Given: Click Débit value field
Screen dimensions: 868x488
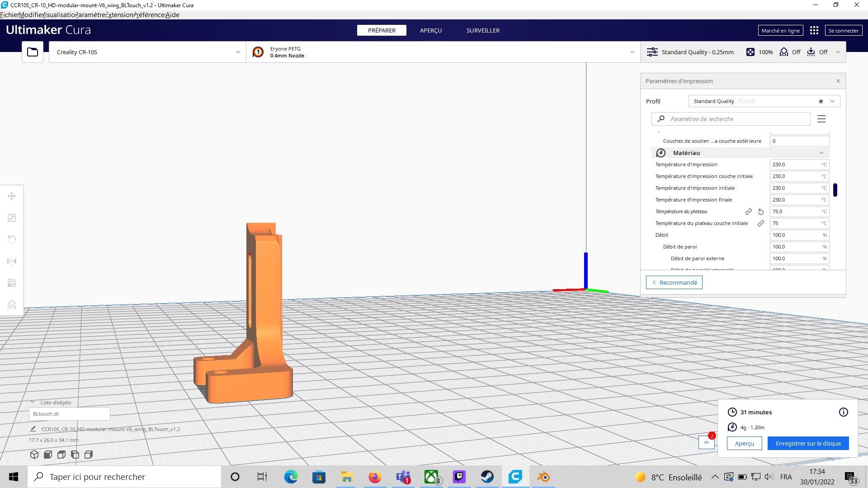Looking at the screenshot, I should tap(799, 235).
